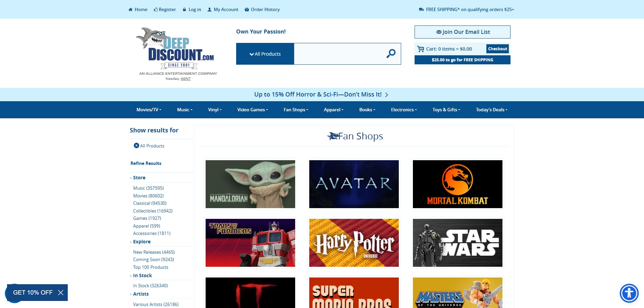Collapse the Store filter section

pos(139,178)
